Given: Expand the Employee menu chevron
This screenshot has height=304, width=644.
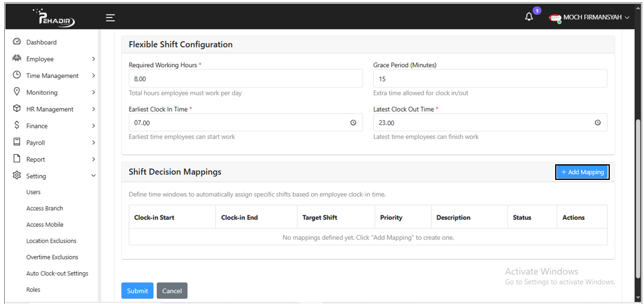Looking at the screenshot, I should pos(94,59).
